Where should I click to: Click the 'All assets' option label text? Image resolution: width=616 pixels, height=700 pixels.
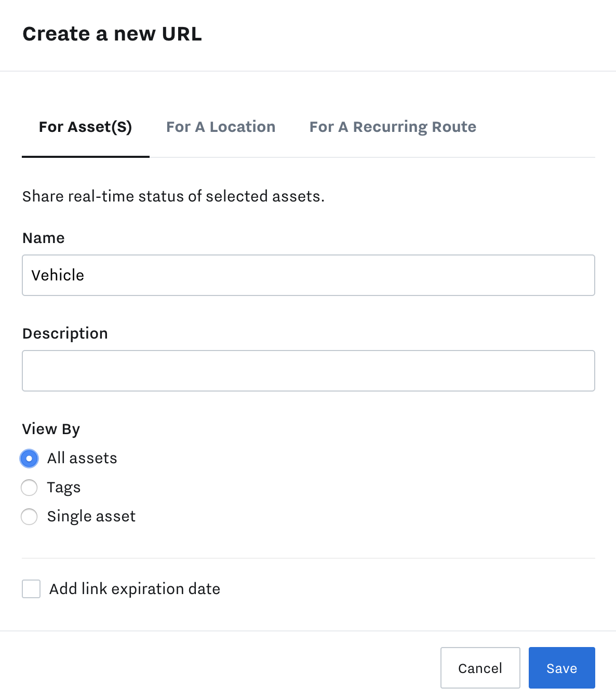pyautogui.click(x=82, y=459)
